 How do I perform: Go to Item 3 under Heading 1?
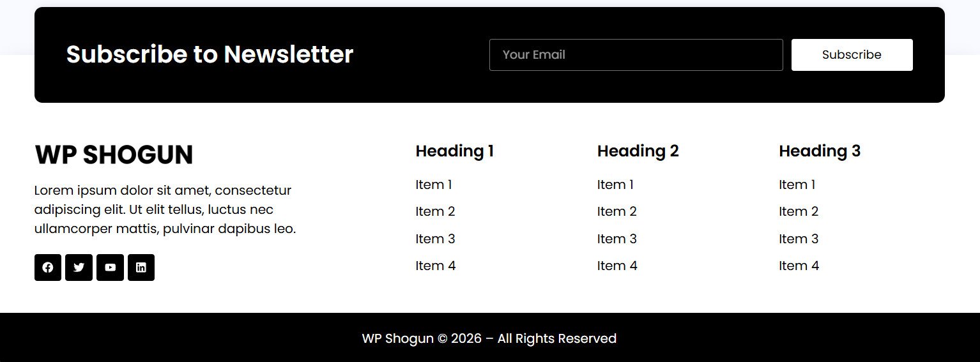tap(435, 239)
